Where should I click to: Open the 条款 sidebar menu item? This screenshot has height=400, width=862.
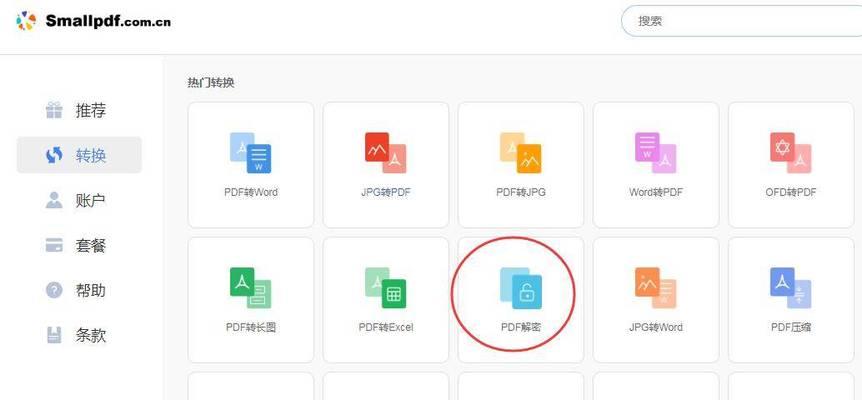[x=79, y=335]
